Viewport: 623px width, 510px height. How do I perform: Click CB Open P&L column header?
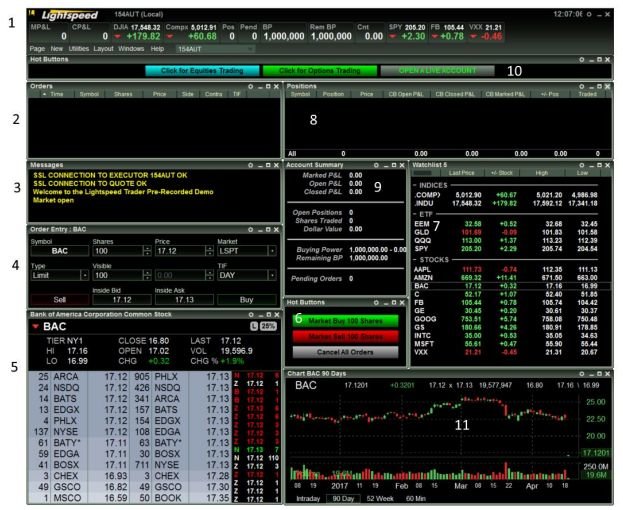(406, 94)
